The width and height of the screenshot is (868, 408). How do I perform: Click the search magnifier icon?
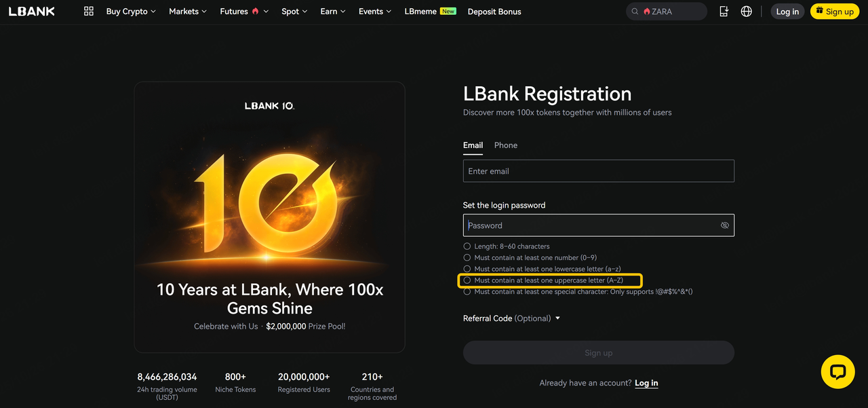pos(635,12)
